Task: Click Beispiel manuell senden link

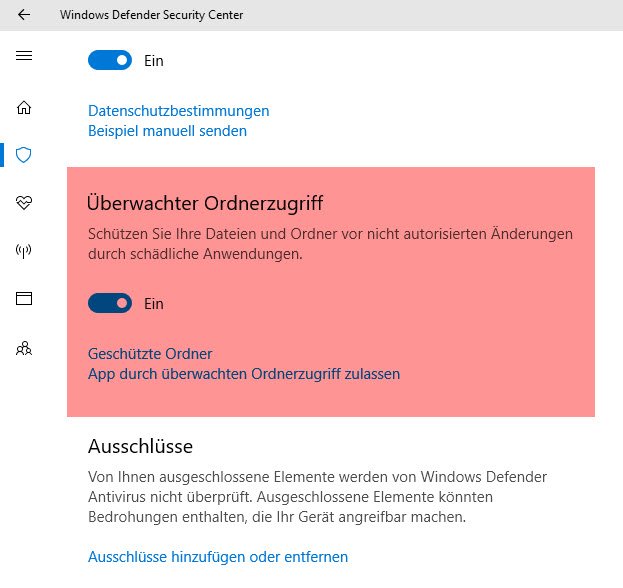Action: pyautogui.click(x=167, y=131)
